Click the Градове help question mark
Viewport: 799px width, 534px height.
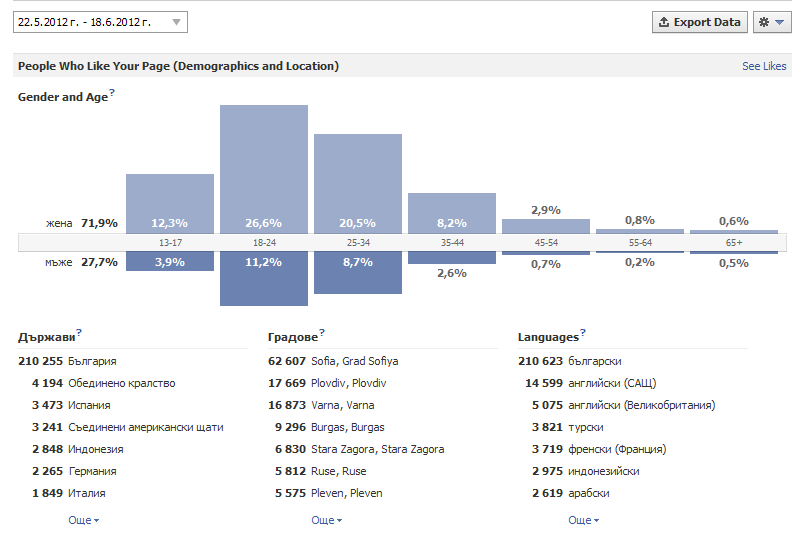tap(322, 333)
